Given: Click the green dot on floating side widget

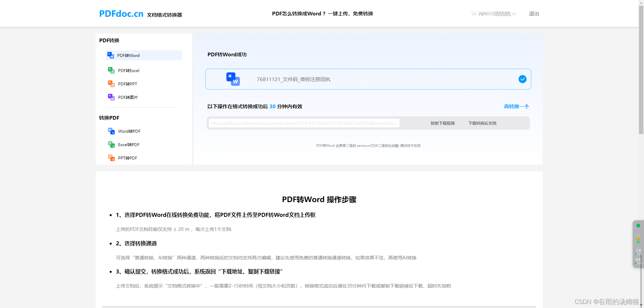Looking at the screenshot, I should (638, 226).
